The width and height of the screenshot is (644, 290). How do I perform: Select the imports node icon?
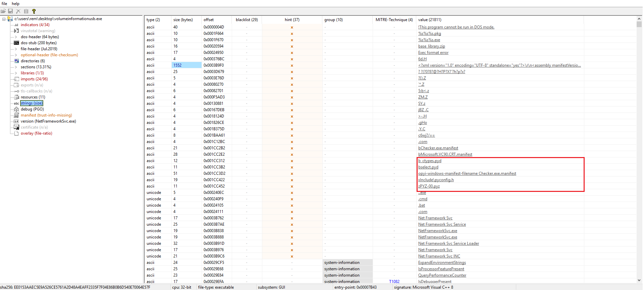(x=16, y=79)
